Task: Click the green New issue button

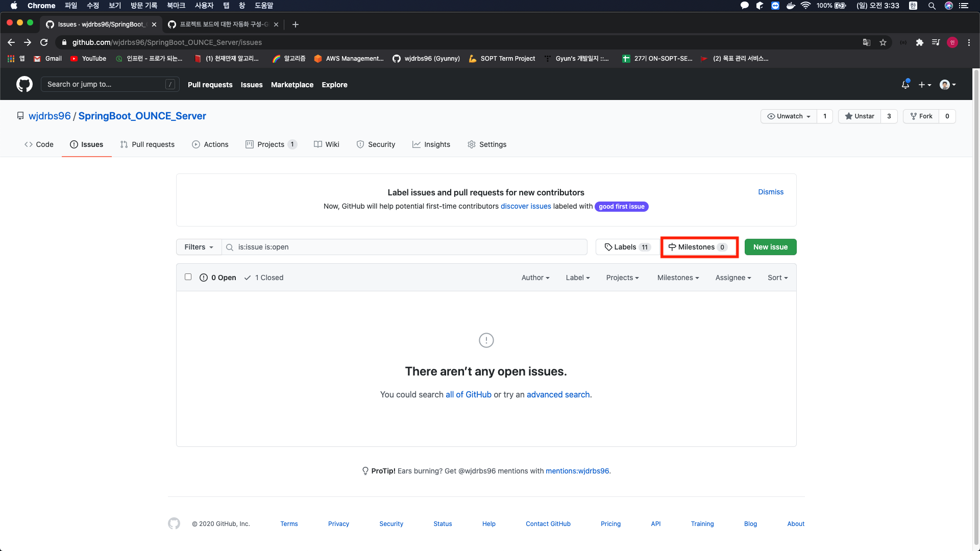Action: pyautogui.click(x=770, y=247)
